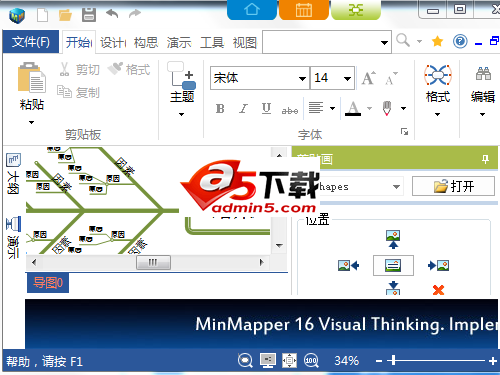This screenshot has width=500, height=375.
Task: Click the orange calendar button at top
Action: coord(304,10)
